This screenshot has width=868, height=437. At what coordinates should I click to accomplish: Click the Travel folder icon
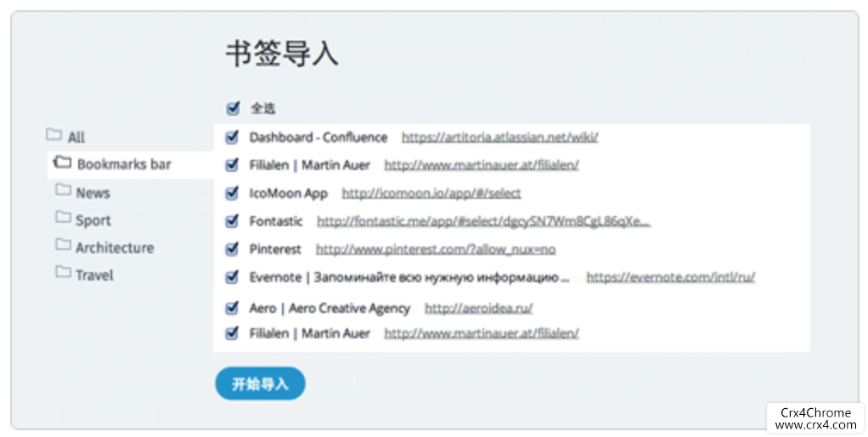(63, 273)
